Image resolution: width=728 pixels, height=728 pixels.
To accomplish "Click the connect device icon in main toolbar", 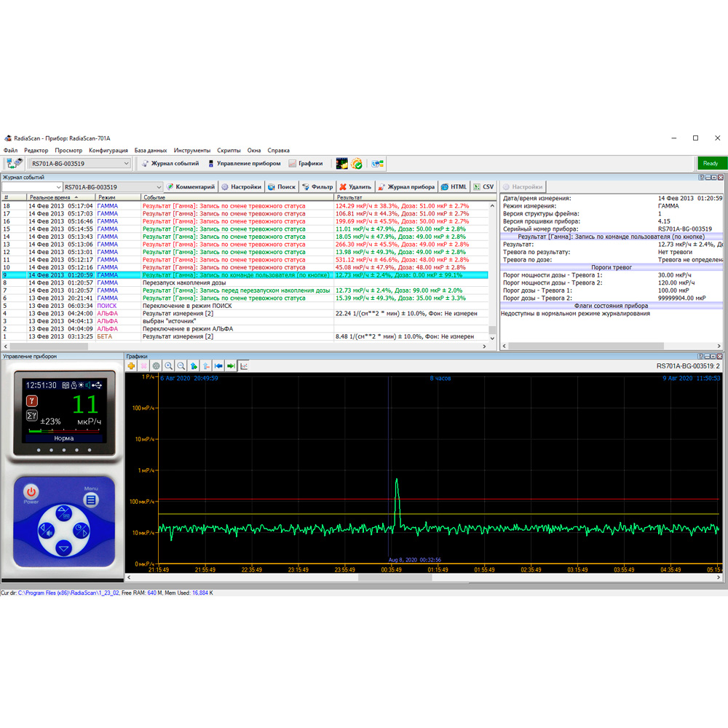I will click(14, 164).
